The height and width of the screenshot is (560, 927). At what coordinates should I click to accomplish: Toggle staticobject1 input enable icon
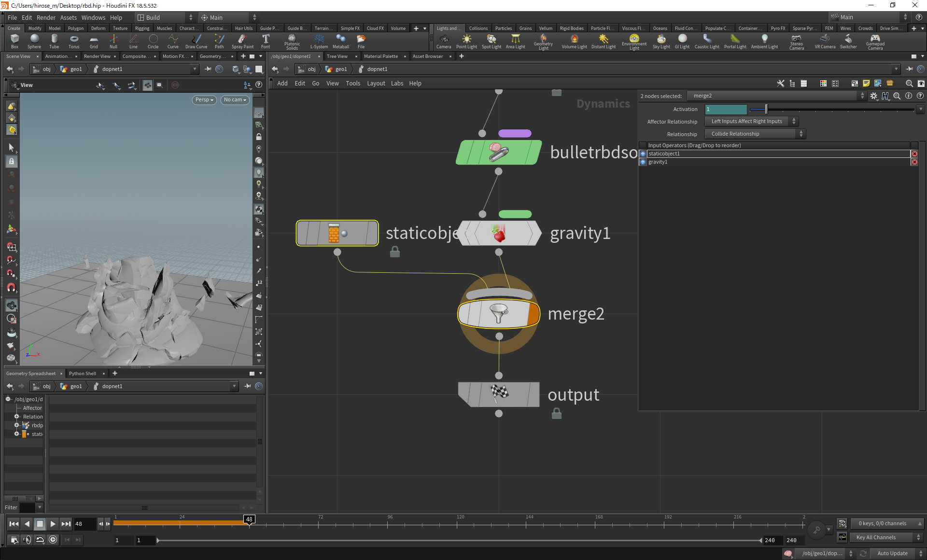point(643,154)
